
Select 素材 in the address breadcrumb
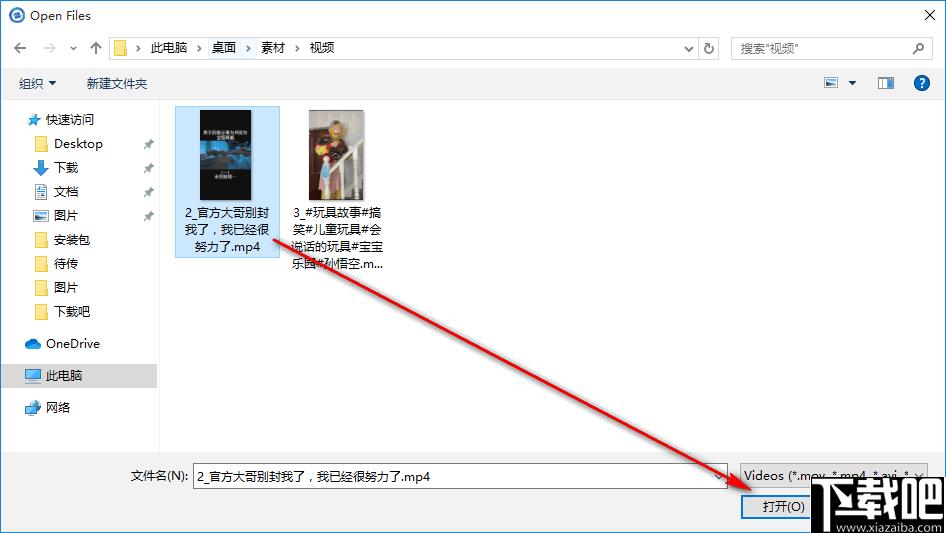tap(273, 48)
